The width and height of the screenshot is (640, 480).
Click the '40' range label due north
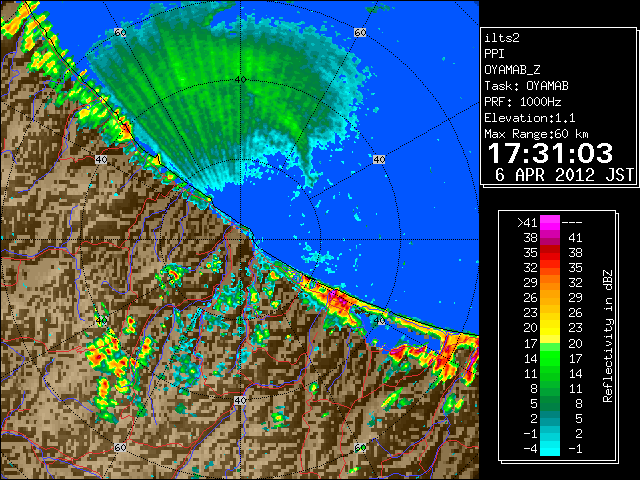[240, 80]
